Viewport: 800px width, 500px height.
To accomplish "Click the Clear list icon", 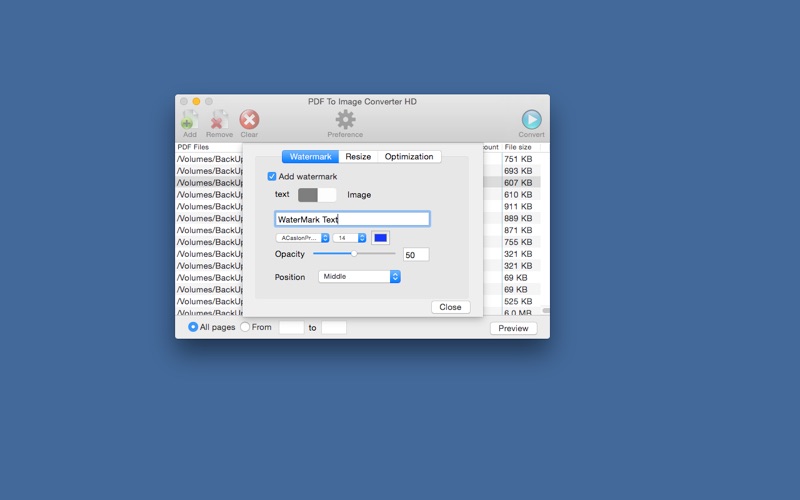I will pos(249,121).
